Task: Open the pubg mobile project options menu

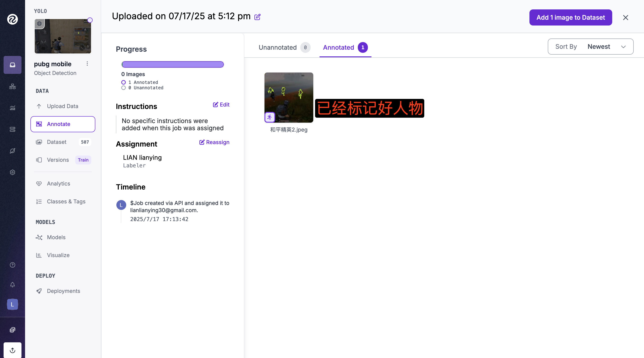Action: tap(87, 64)
